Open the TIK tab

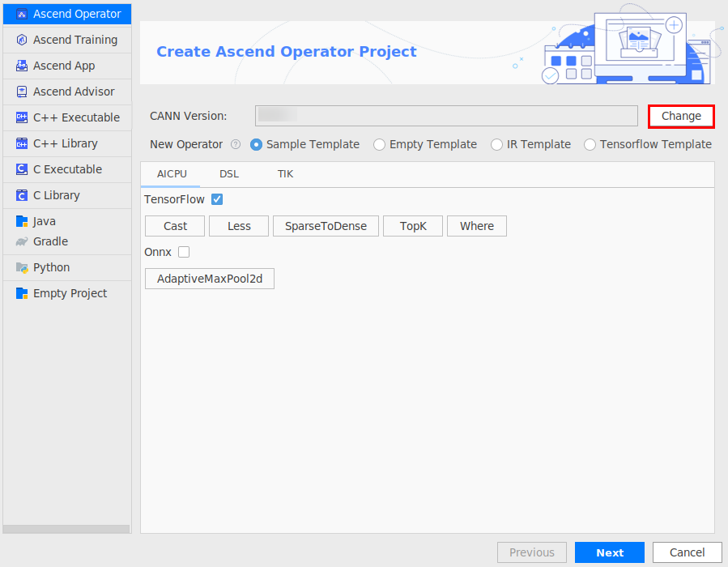pos(285,174)
